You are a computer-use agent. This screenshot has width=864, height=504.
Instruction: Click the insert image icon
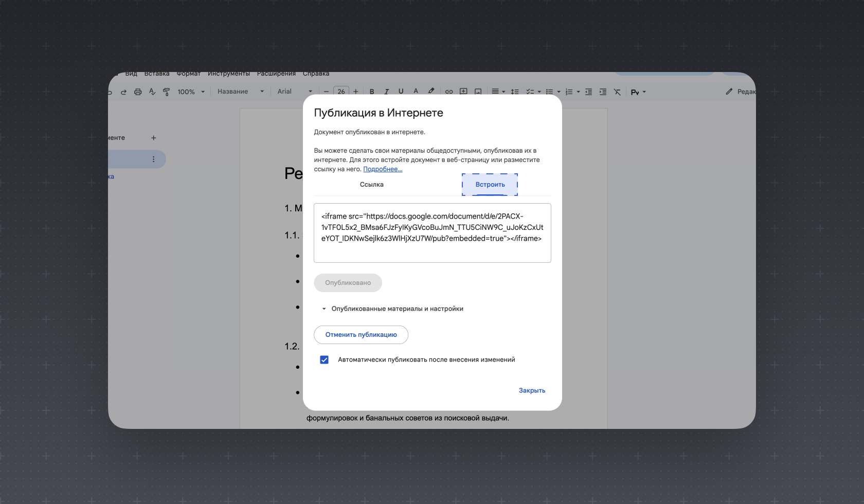[478, 92]
